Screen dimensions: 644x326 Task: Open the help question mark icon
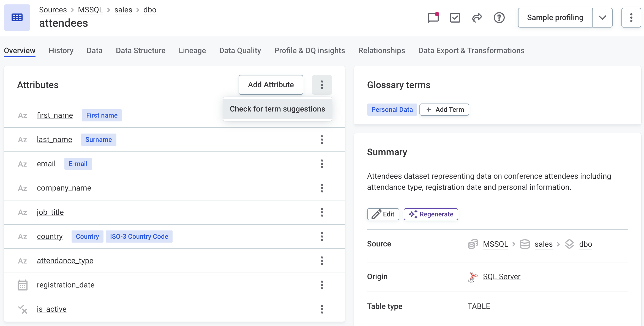click(x=499, y=18)
